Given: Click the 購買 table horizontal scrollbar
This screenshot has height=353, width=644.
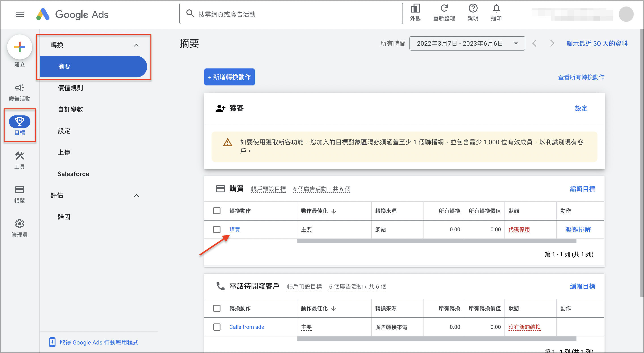Looking at the screenshot, I should click(x=437, y=241).
